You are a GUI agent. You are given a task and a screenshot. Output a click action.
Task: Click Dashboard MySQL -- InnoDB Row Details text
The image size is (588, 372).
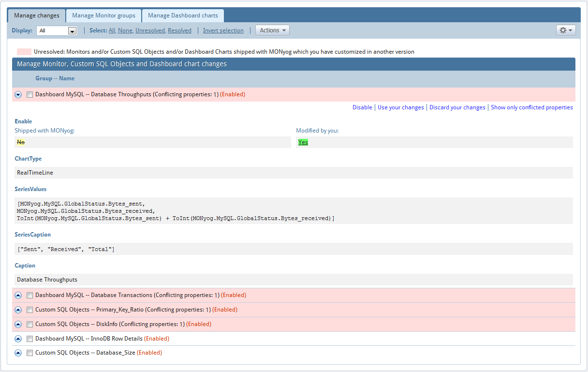89,339
